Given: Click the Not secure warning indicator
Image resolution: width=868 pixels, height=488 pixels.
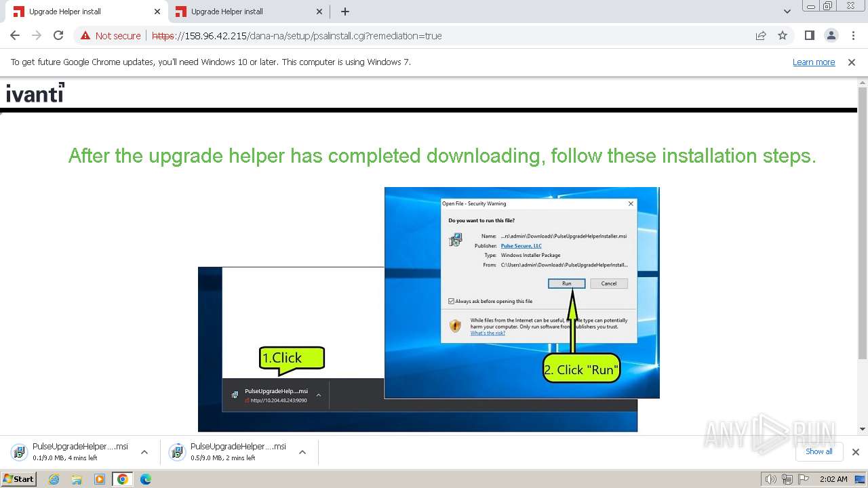Looking at the screenshot, I should (x=111, y=36).
